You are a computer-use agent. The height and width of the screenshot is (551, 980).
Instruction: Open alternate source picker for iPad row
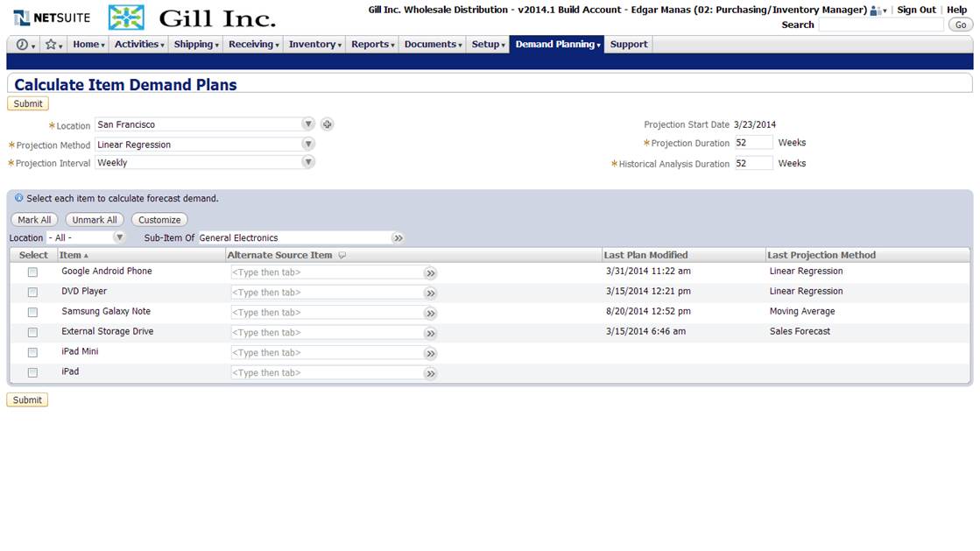(430, 373)
